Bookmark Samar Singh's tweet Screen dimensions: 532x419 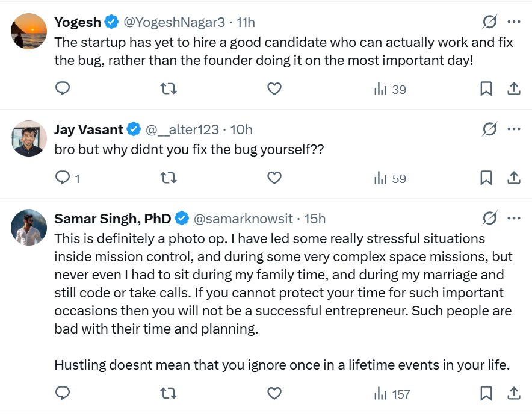486,394
